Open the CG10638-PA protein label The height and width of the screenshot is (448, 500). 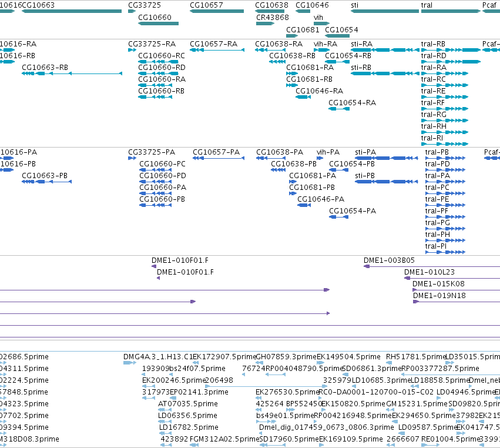(x=280, y=152)
